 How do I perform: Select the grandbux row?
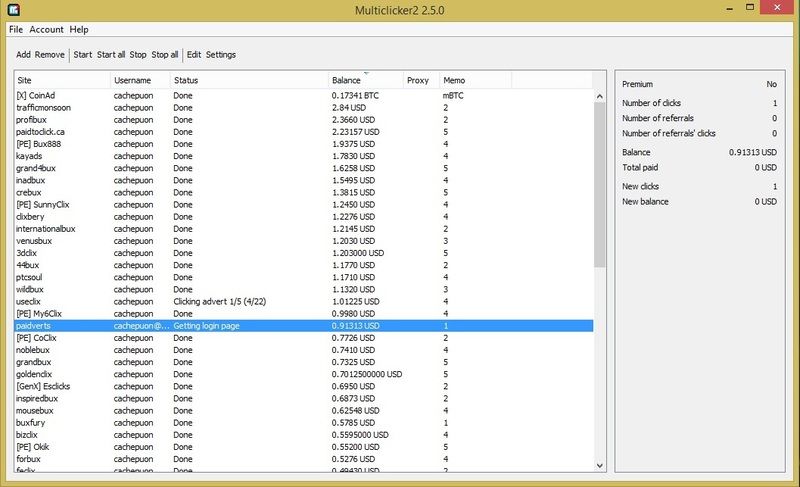304,362
